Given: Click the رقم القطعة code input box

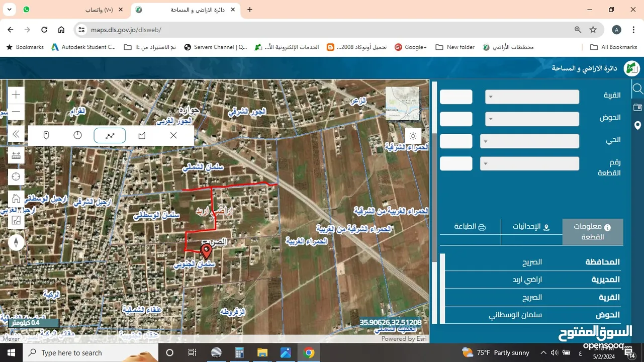Looking at the screenshot, I should pyautogui.click(x=456, y=163).
